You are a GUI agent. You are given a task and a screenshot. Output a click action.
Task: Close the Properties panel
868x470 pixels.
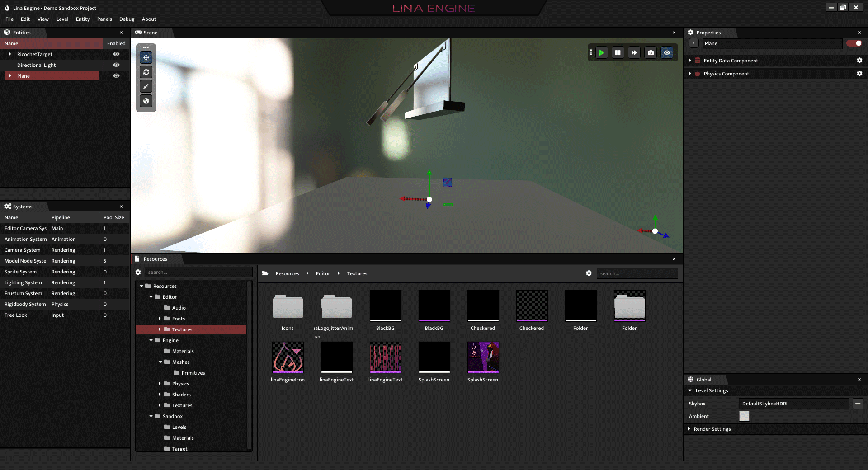point(859,33)
